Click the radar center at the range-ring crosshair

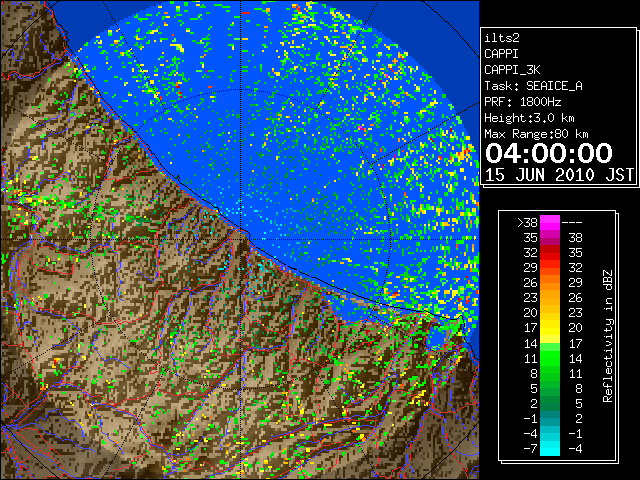241,239
